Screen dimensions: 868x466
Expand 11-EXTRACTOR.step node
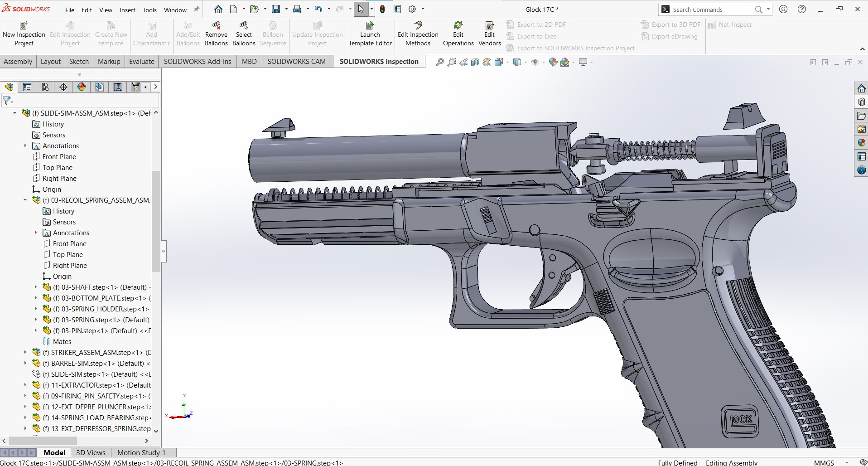(25, 385)
